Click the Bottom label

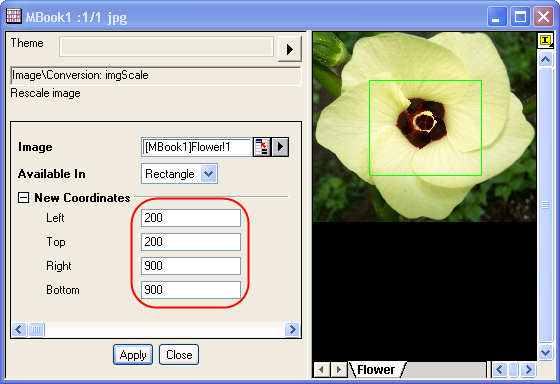[63, 290]
